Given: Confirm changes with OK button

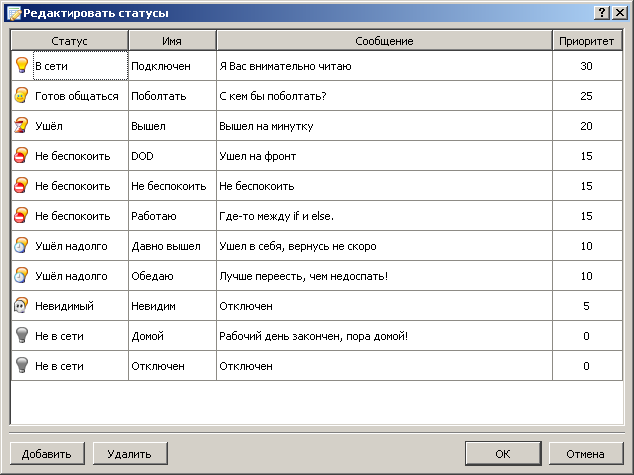Looking at the screenshot, I should click(503, 453).
